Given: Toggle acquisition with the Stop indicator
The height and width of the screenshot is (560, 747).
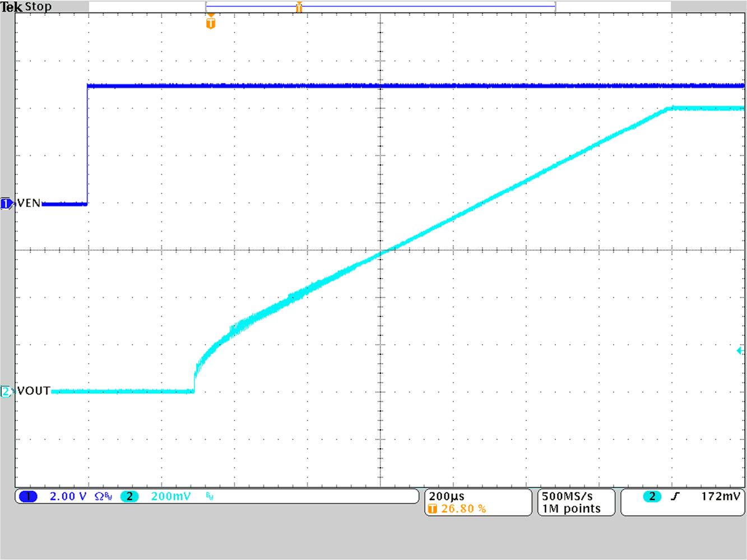Looking at the screenshot, I should [38, 6].
